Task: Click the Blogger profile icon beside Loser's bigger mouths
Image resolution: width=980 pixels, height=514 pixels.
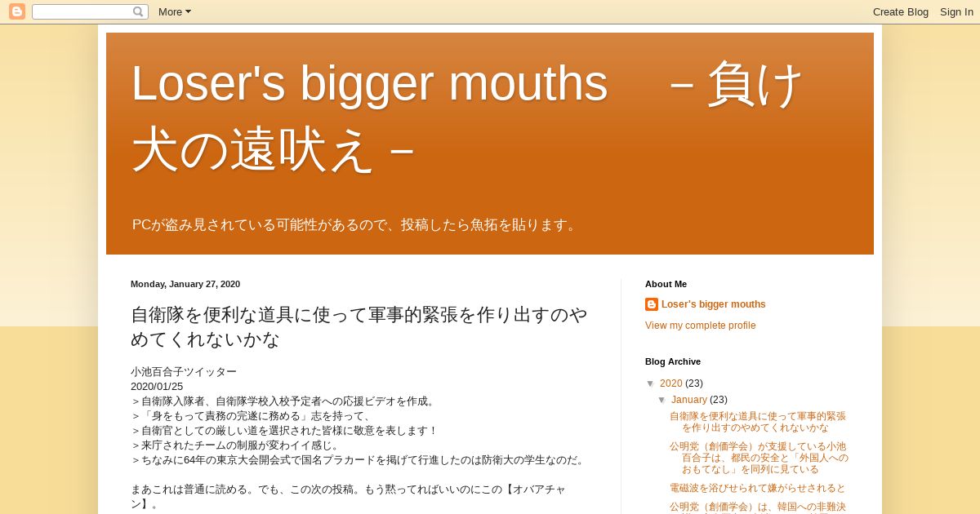Action: [652, 304]
